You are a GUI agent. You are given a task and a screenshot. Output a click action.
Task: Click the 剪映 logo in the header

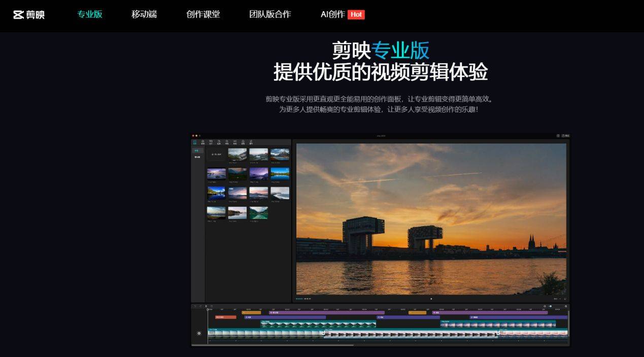29,15
